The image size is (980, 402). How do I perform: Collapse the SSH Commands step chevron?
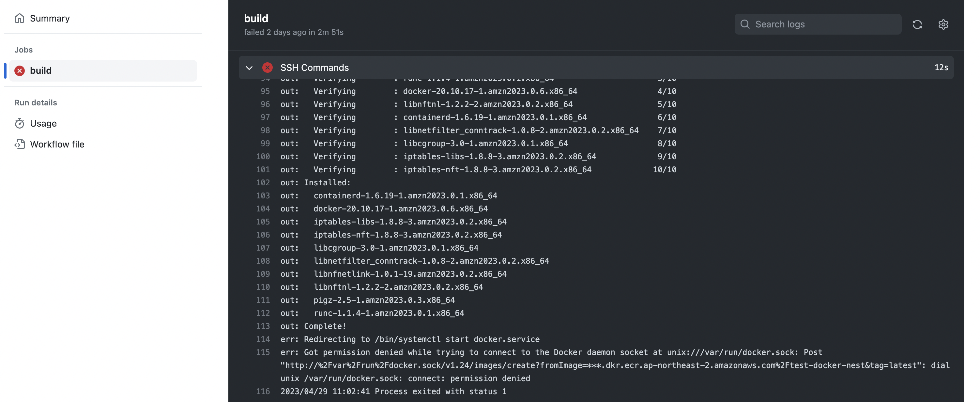pos(249,68)
